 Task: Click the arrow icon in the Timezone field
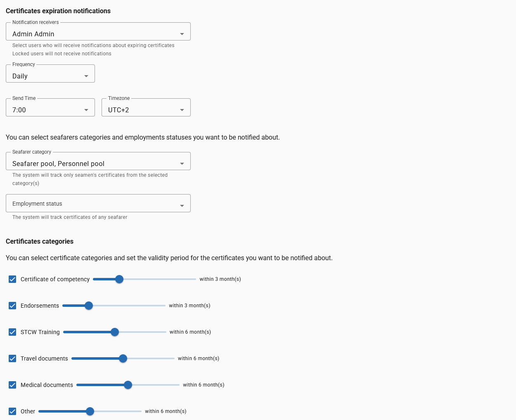pyautogui.click(x=182, y=110)
